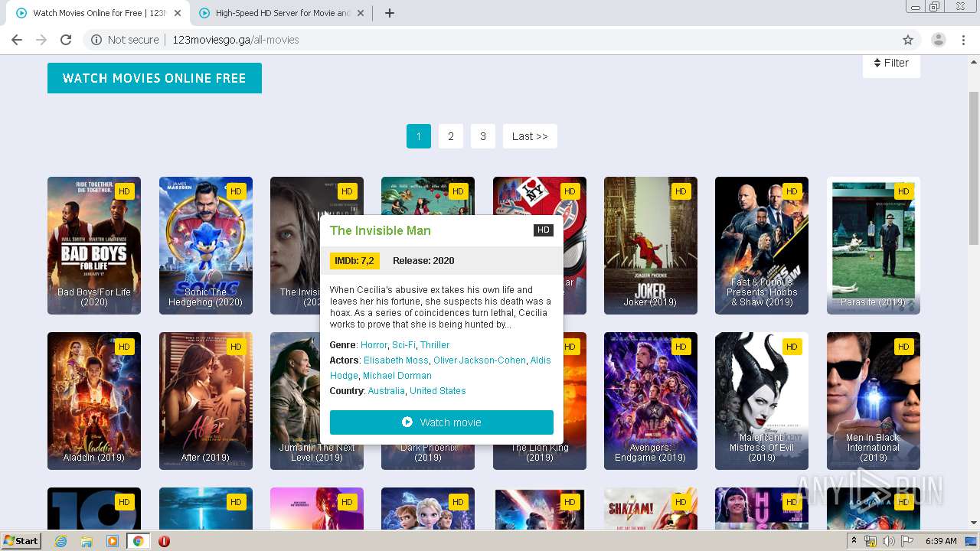Open the Aladdin (2019) poster
The height and width of the screenshot is (551, 980).
click(x=94, y=401)
